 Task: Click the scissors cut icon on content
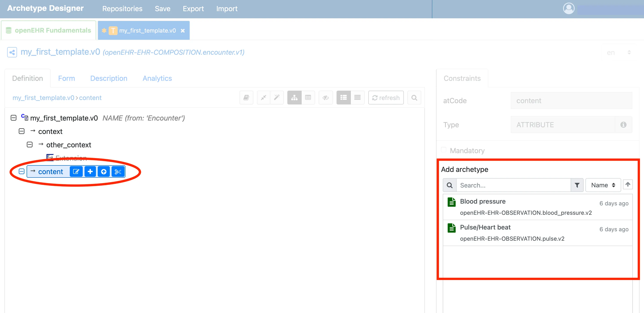(x=118, y=172)
